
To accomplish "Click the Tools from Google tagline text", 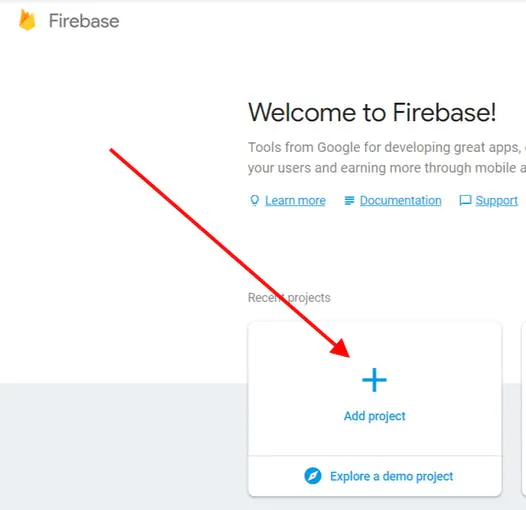I will pos(387,147).
